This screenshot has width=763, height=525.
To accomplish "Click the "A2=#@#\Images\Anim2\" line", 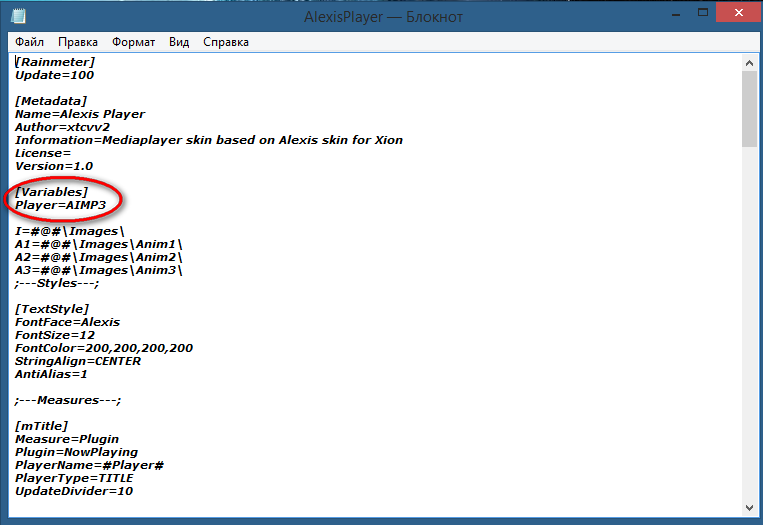I will click(x=99, y=257).
